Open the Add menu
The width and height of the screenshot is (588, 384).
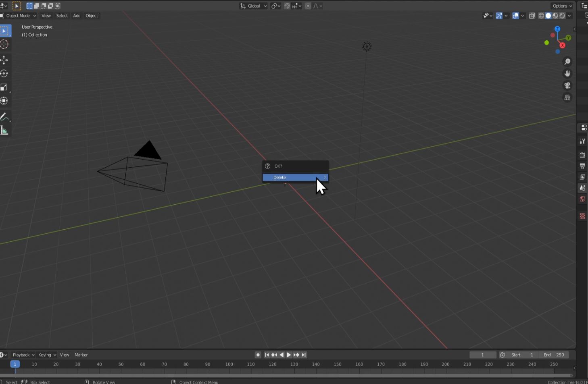pyautogui.click(x=77, y=16)
